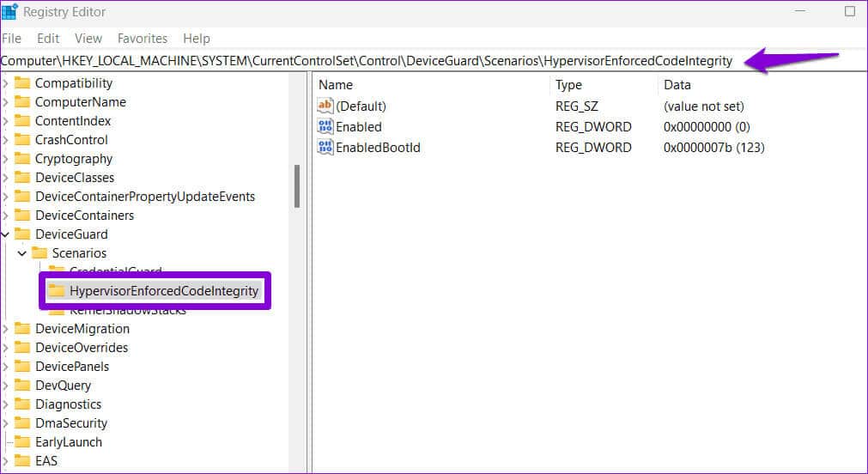Expand the Diagnostics key
Viewport: 868px width, 474px height.
(x=5, y=404)
